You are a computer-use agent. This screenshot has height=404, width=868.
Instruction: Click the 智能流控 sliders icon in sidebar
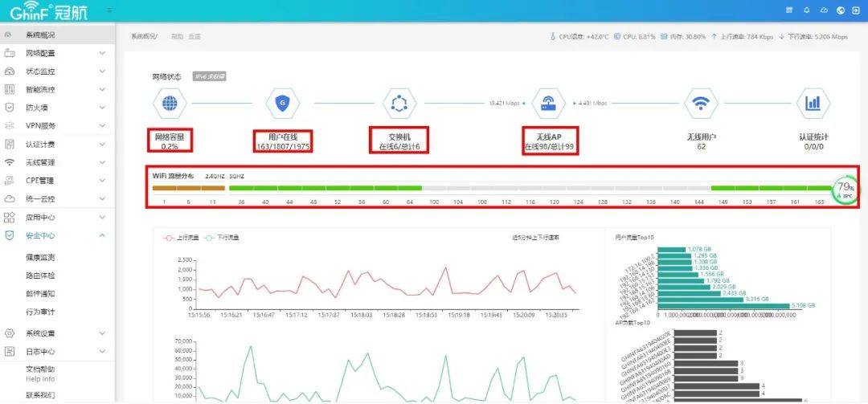click(9, 89)
